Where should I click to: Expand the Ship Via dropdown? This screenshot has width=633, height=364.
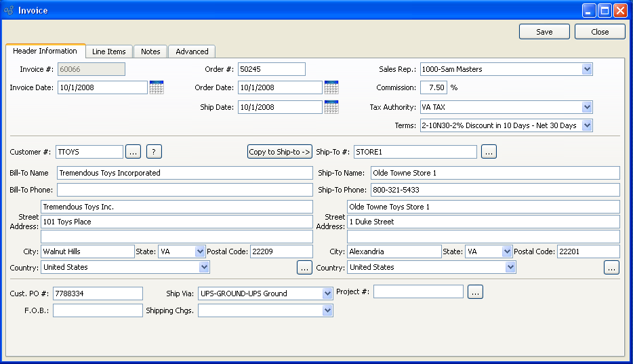click(x=327, y=294)
